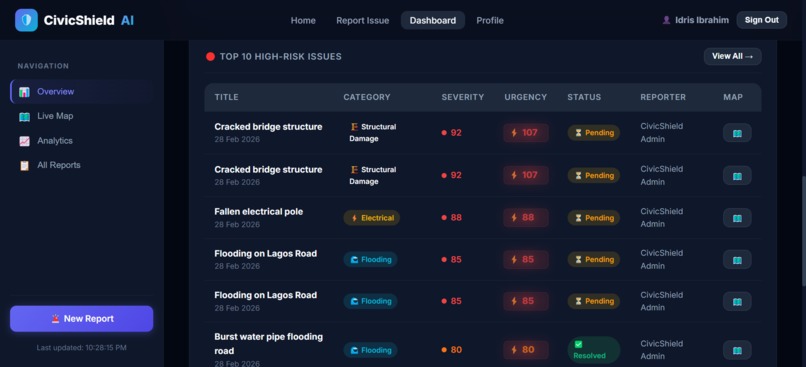The height and width of the screenshot is (367, 806).
Task: Select Overview in the navigation sidebar
Action: [x=82, y=91]
